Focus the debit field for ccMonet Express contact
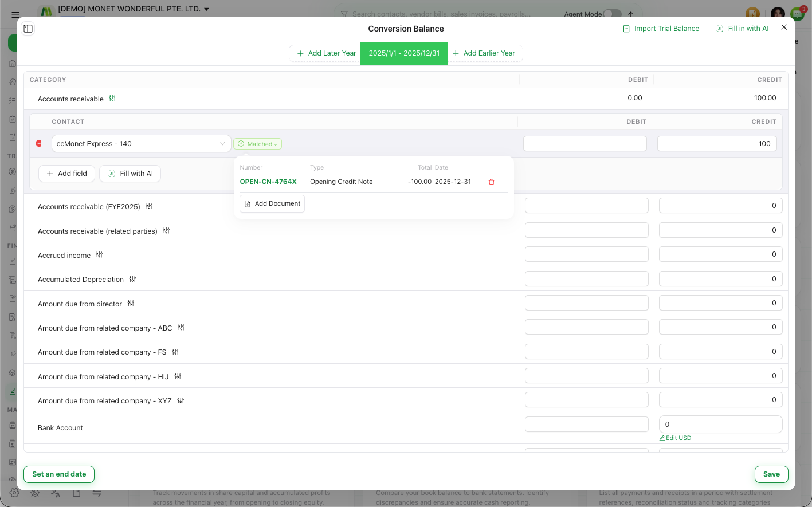 (x=585, y=144)
